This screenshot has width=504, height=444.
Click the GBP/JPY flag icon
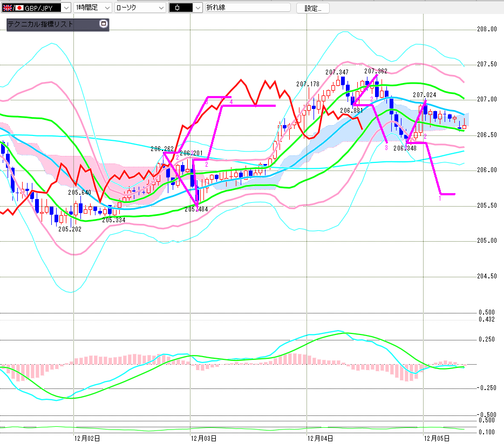pos(15,8)
